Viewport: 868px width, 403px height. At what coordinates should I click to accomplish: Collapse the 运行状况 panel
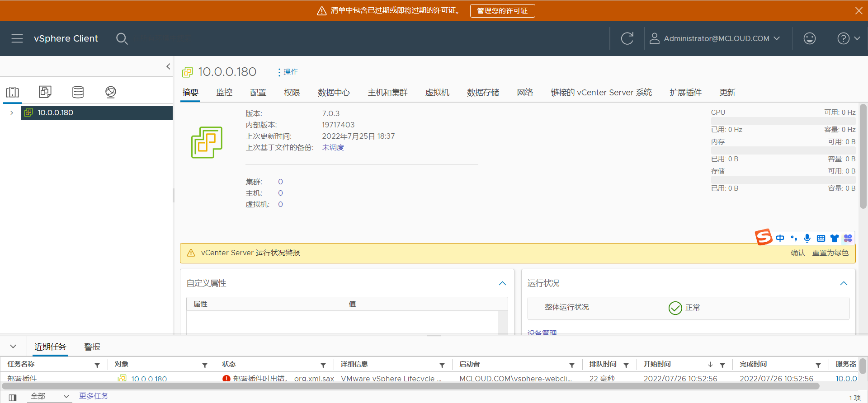844,283
